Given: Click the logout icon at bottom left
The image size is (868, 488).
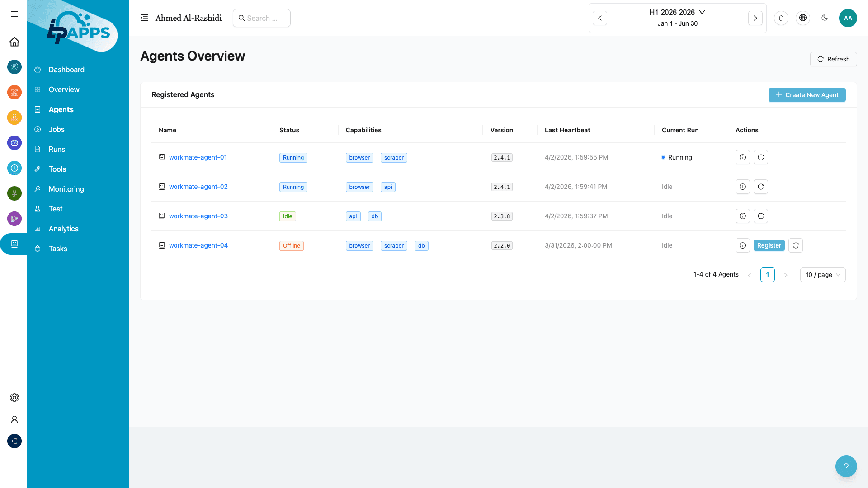Looking at the screenshot, I should click(x=14, y=441).
